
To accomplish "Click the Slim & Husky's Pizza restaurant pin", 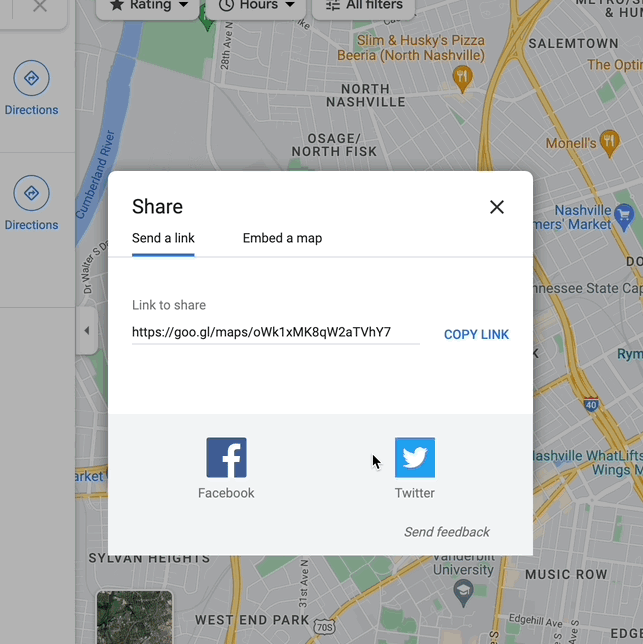I will 462,76.
